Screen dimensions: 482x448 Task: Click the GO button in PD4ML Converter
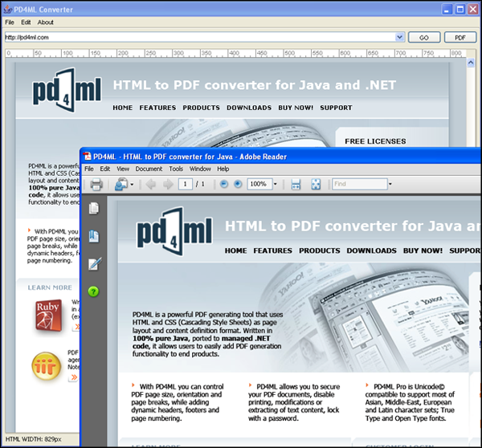[424, 38]
